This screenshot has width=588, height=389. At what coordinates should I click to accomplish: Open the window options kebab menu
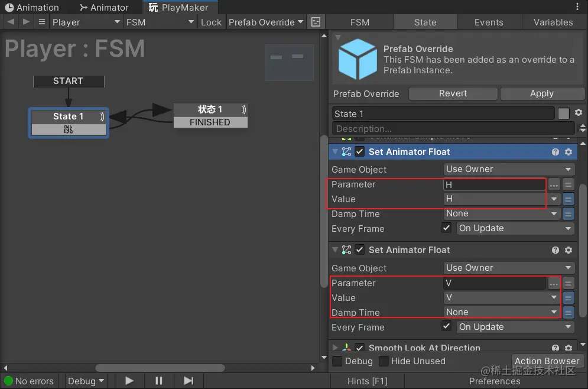click(577, 7)
